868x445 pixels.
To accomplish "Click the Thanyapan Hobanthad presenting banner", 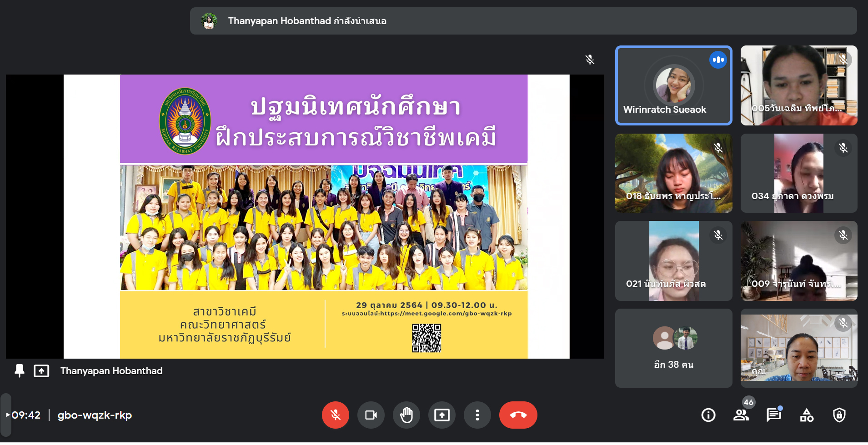I will click(x=523, y=21).
